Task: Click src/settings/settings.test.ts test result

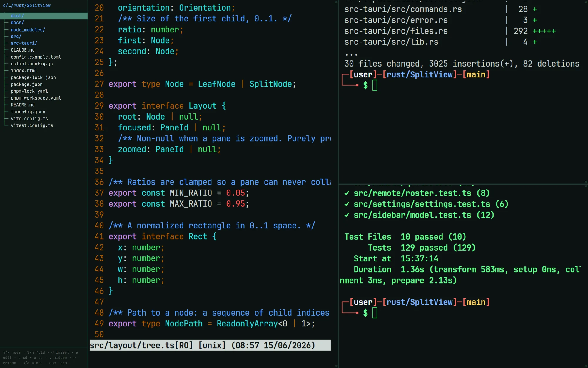Action: (426, 204)
